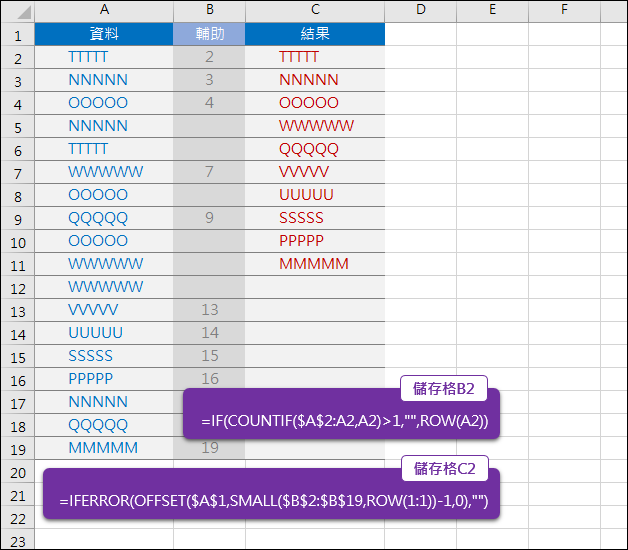Screen dimensions: 628x550
Task: Click result cell C9 showing SSSSS
Action: pyautogui.click(x=315, y=218)
